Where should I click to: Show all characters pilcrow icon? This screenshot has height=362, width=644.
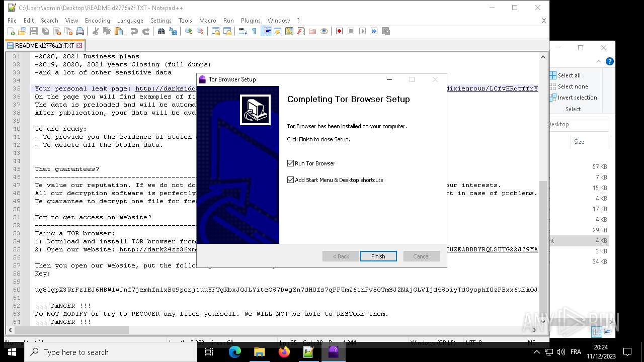[x=255, y=31]
